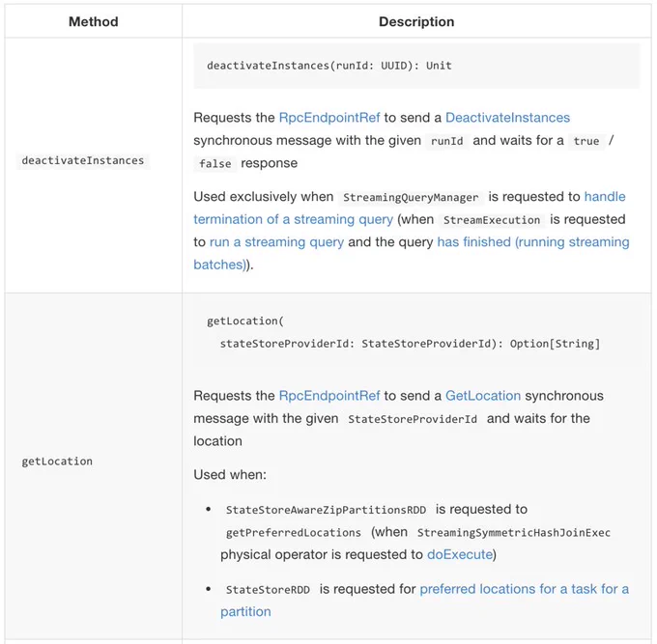
Task: Follow the DeactivateInstances message link
Action: pyautogui.click(x=507, y=118)
